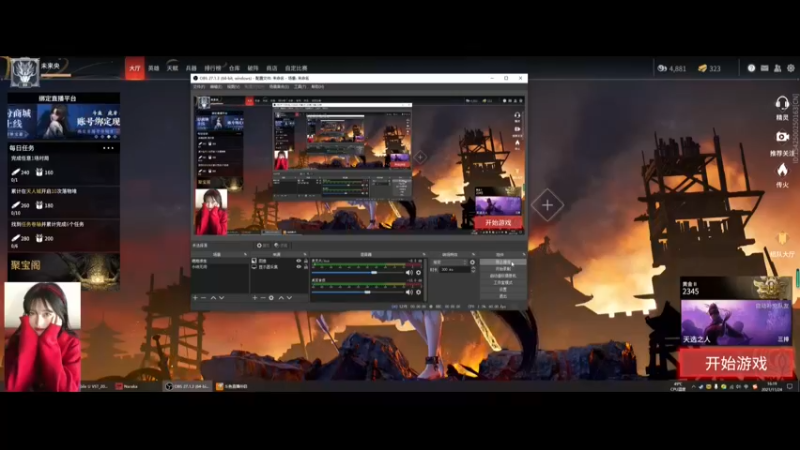Mute the second audio mixer channel
This screenshot has height=450, width=800.
coord(409,292)
